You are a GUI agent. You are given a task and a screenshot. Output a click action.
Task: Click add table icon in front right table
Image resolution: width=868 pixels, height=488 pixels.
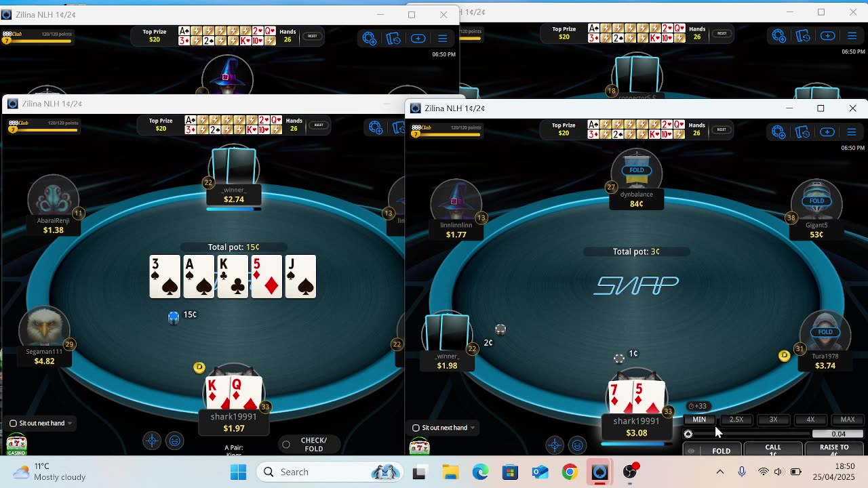click(x=827, y=132)
